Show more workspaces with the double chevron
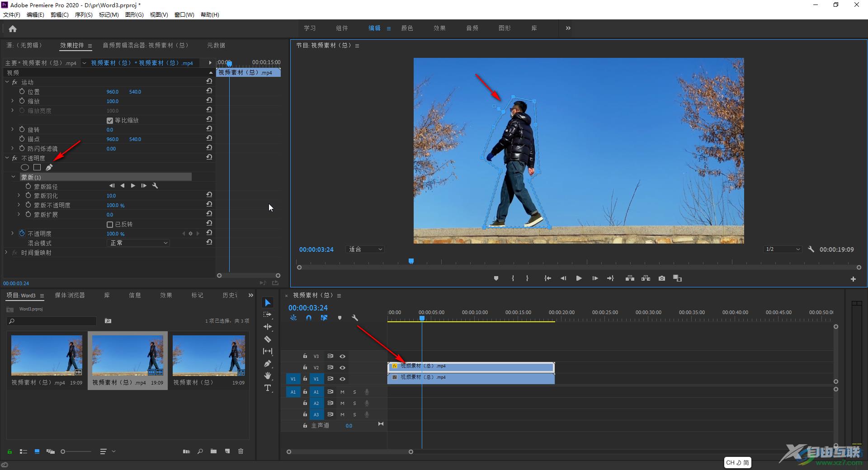 tap(568, 28)
